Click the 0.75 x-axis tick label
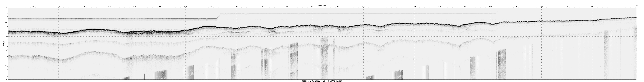The image size is (644, 82). [389, 7]
